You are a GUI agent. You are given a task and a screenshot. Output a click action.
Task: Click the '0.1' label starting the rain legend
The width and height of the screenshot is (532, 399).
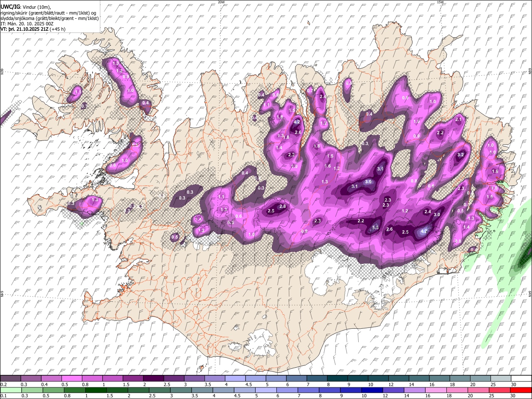[4, 396]
